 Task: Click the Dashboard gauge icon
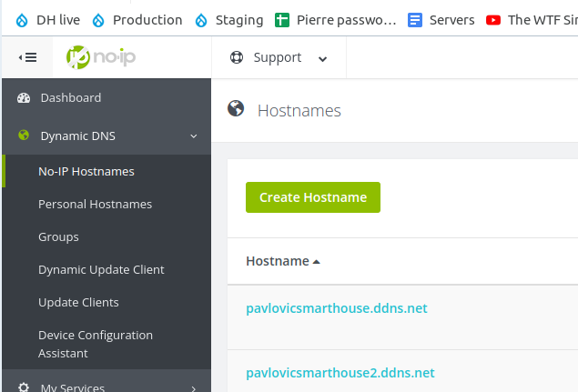[24, 97]
